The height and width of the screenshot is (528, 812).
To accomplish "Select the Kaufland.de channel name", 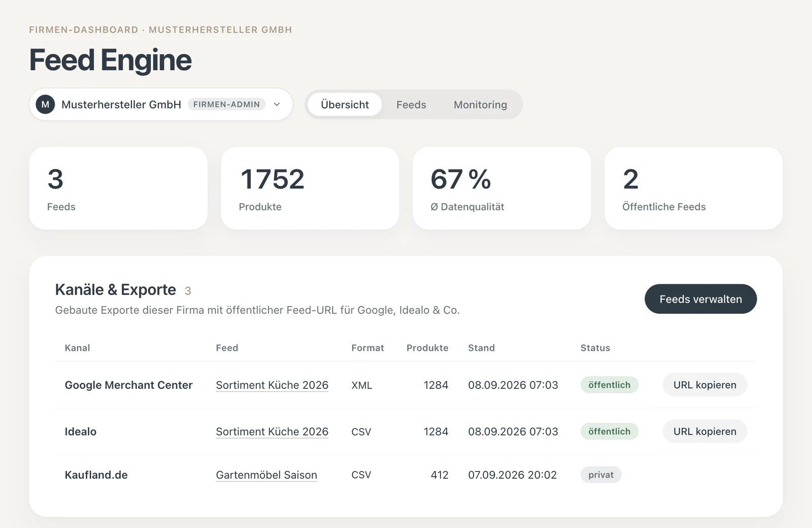I will (x=96, y=475).
